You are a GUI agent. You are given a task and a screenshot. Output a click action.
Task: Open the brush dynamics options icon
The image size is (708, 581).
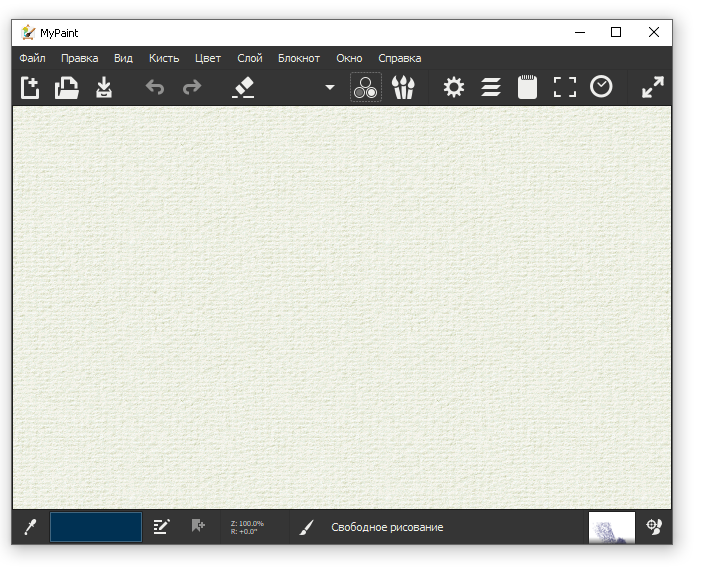point(654,527)
